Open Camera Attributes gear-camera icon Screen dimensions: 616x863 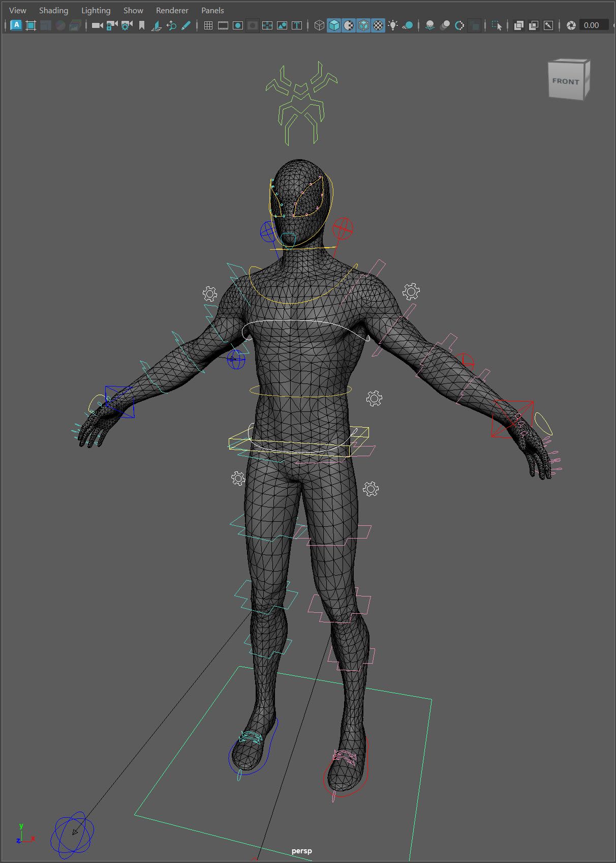(127, 25)
